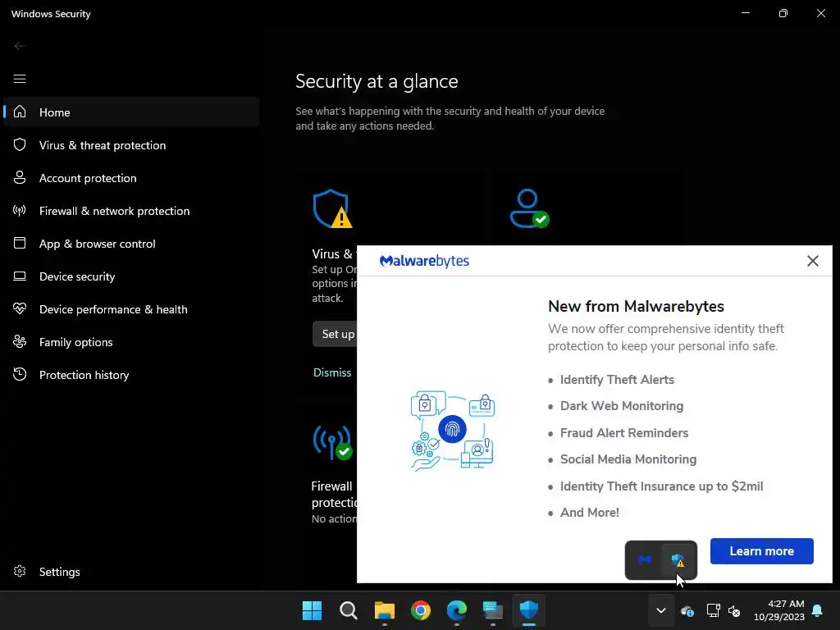This screenshot has width=840, height=630.
Task: Click the identity theft illustration
Action: coord(452,431)
